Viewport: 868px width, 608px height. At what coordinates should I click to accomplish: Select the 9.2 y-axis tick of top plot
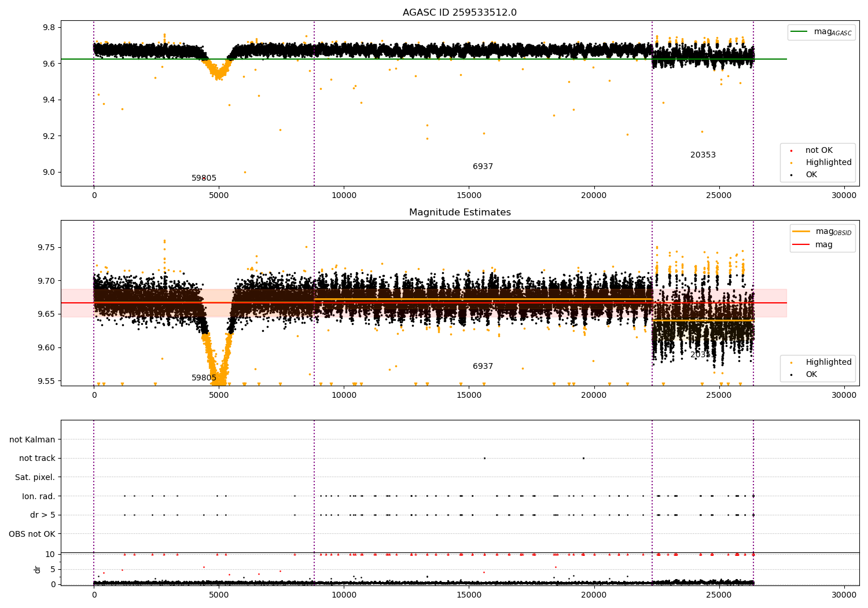click(x=49, y=136)
